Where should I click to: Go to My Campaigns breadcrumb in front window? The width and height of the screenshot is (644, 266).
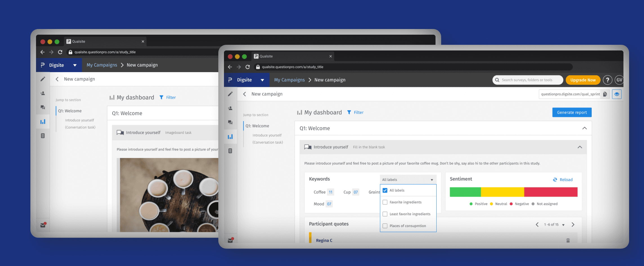pyautogui.click(x=289, y=80)
